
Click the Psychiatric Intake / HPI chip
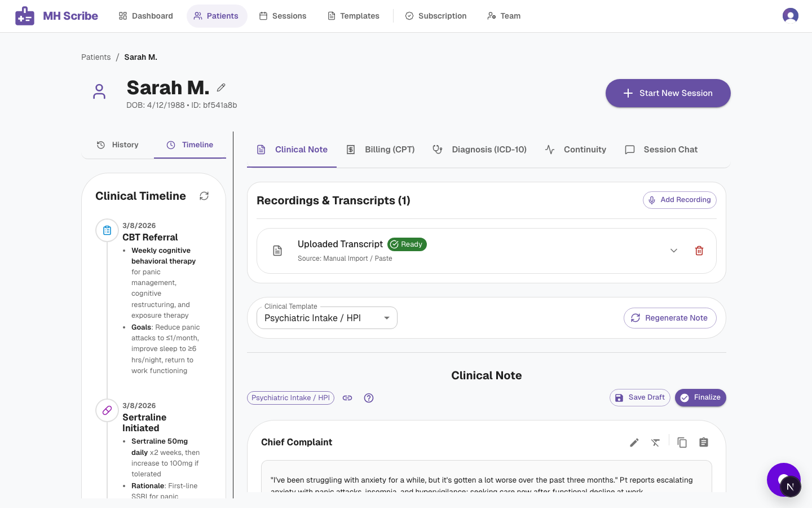pos(290,398)
